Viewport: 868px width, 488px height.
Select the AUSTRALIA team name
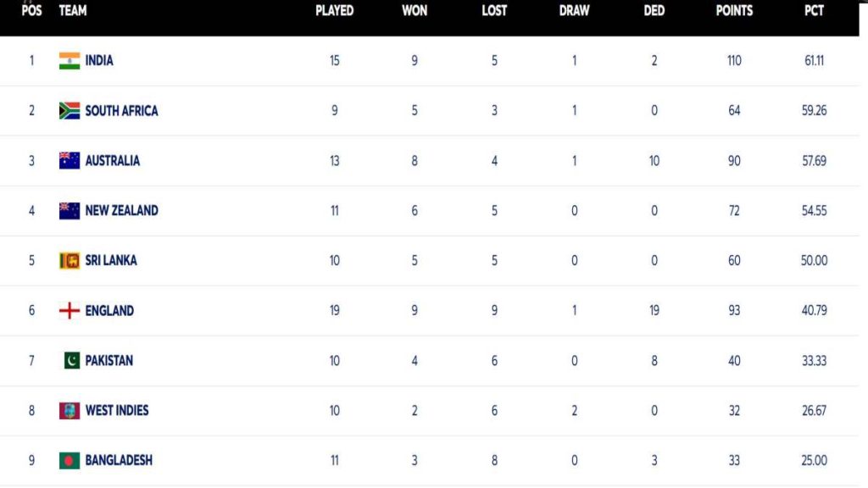pos(113,161)
